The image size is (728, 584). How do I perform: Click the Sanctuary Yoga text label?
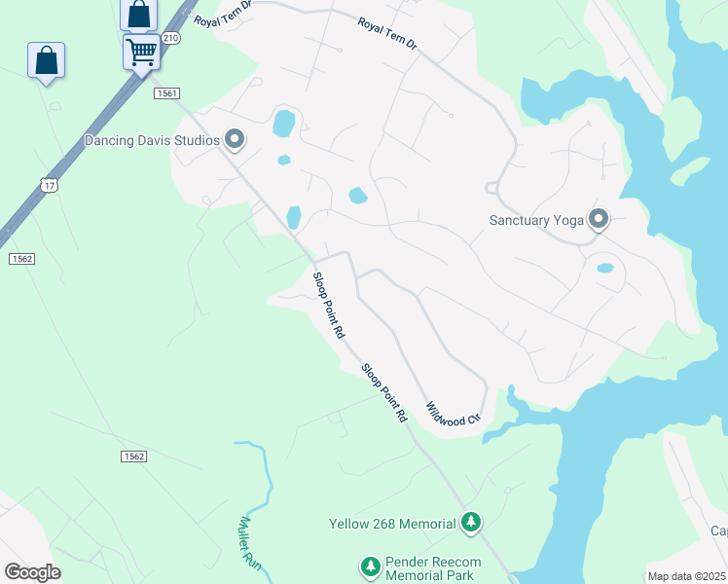point(536,220)
